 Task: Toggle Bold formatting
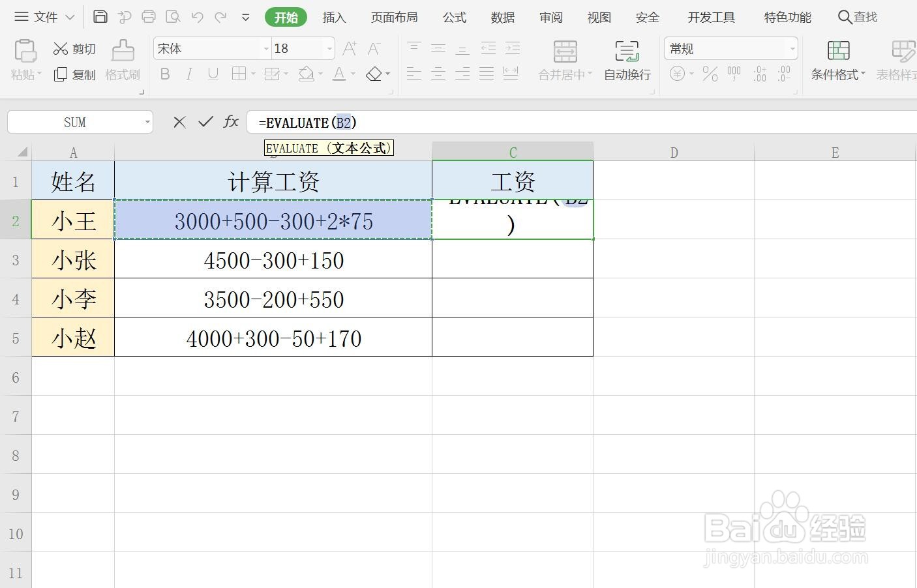tap(165, 74)
